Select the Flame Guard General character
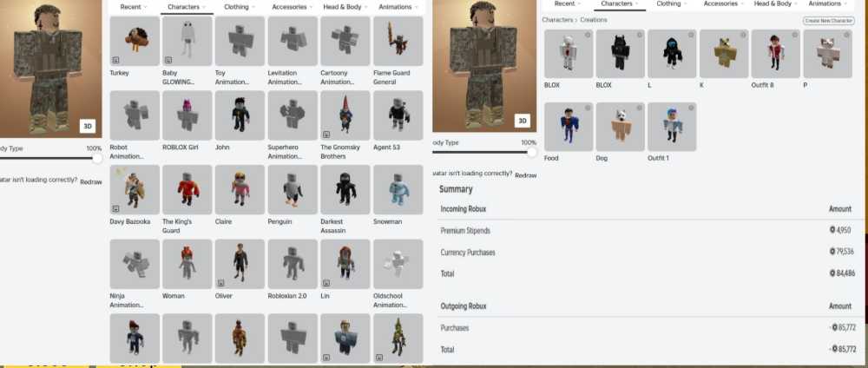This screenshot has height=368, width=868. tap(398, 41)
